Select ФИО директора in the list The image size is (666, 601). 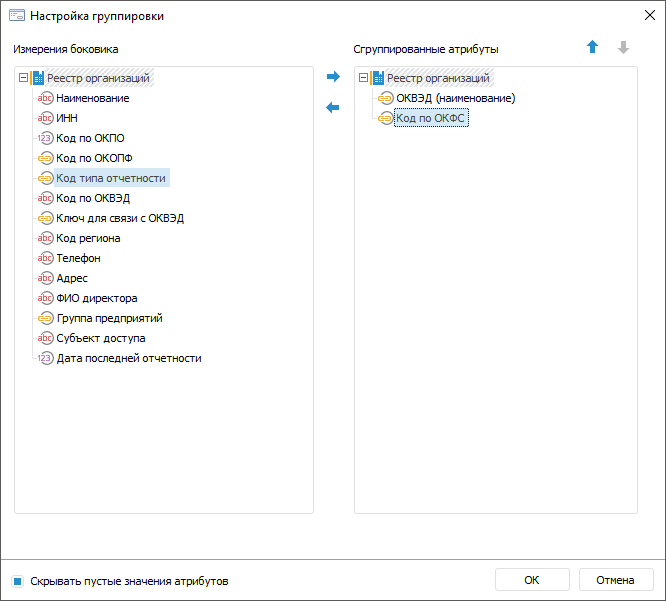pos(97,298)
